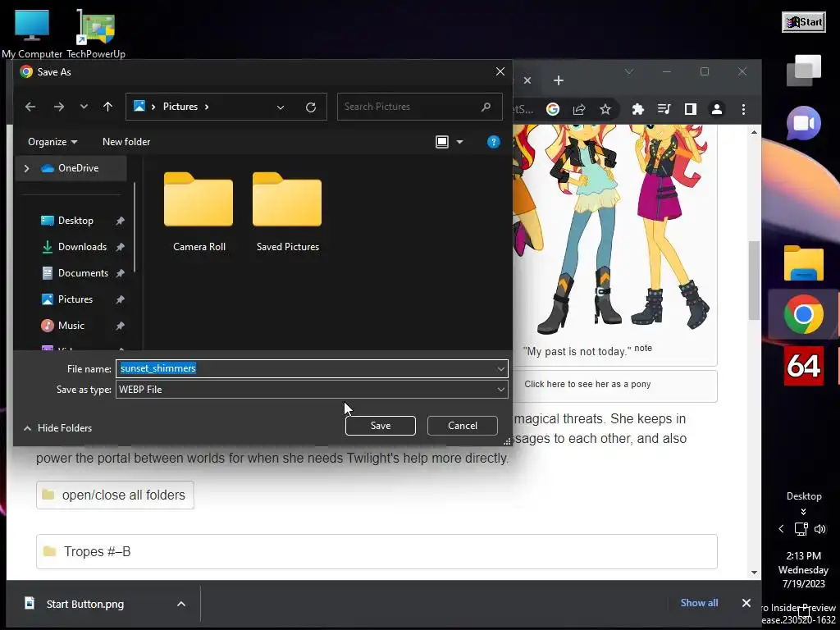Click the File name text field
Image resolution: width=840 pixels, height=630 pixels.
point(305,368)
